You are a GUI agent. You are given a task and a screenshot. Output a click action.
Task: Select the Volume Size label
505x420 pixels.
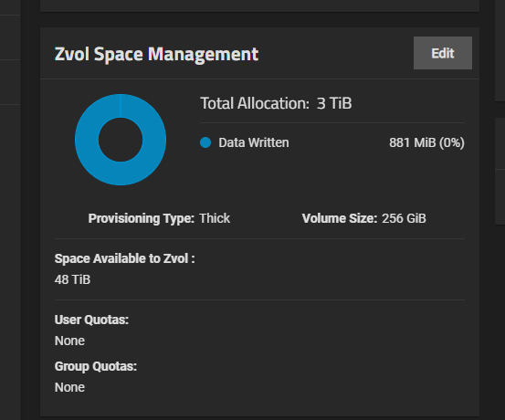(340, 218)
